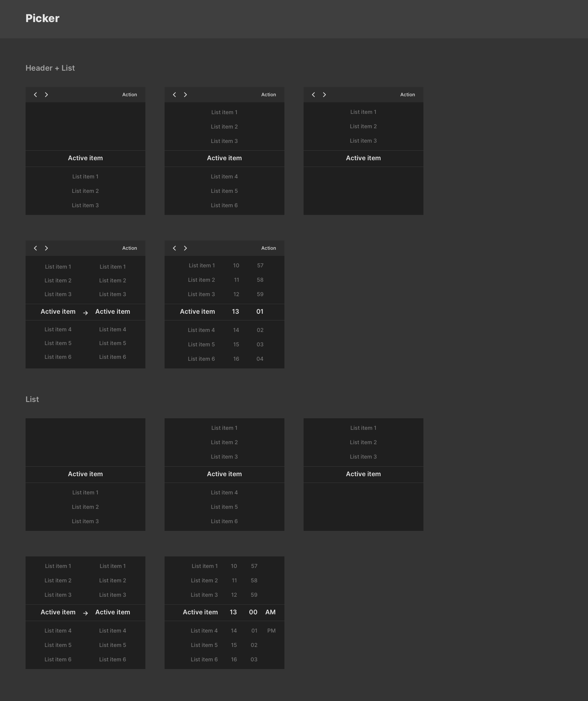Select Active item in first Header + List picker
This screenshot has width=588, height=701.
[85, 158]
